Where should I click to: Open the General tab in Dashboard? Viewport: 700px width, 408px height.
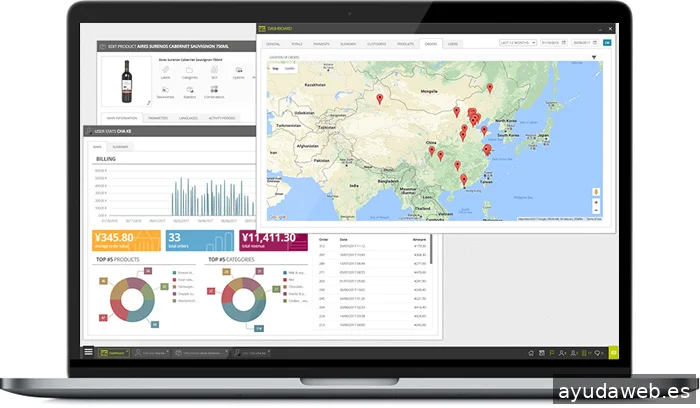click(x=273, y=44)
